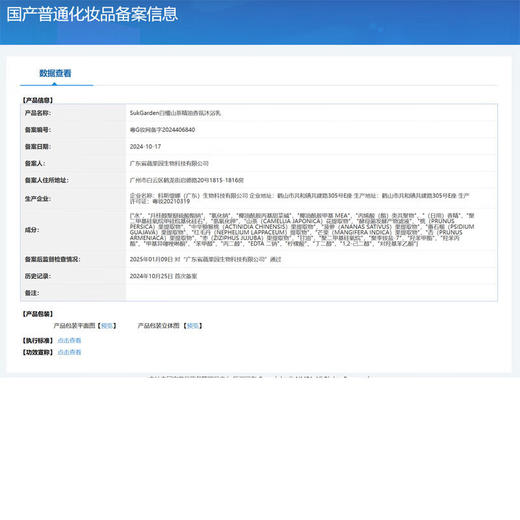This screenshot has width=520, height=520.
Task: Open 点击查看 link beside 执行标准
Action: click(69, 340)
